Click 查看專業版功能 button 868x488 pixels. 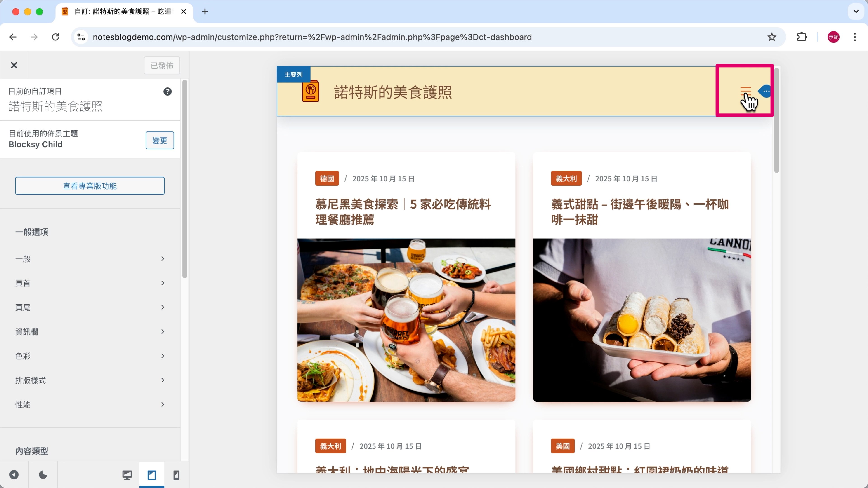pos(90,186)
